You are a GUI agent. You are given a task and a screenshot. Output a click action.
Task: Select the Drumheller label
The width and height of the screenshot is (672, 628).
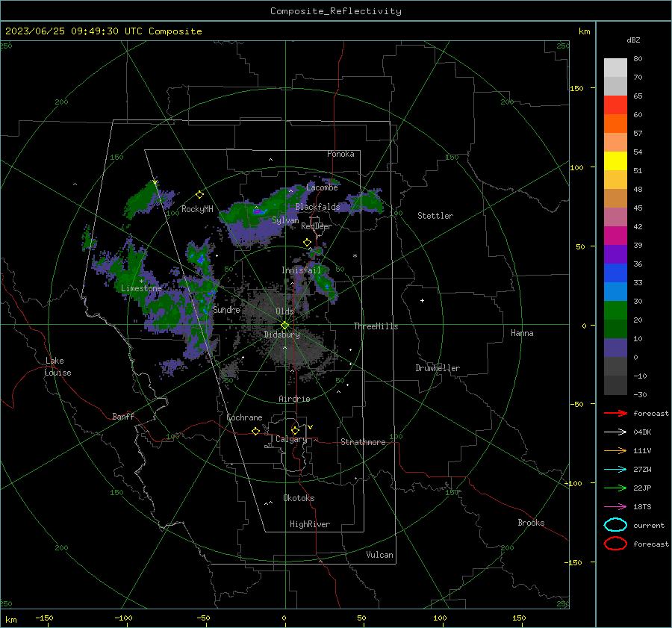click(438, 368)
